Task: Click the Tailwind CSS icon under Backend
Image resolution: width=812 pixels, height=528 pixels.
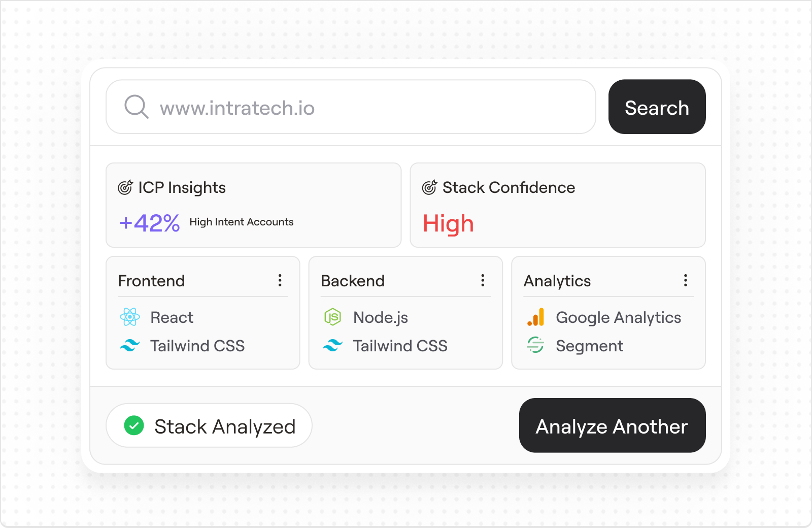Action: coord(333,346)
